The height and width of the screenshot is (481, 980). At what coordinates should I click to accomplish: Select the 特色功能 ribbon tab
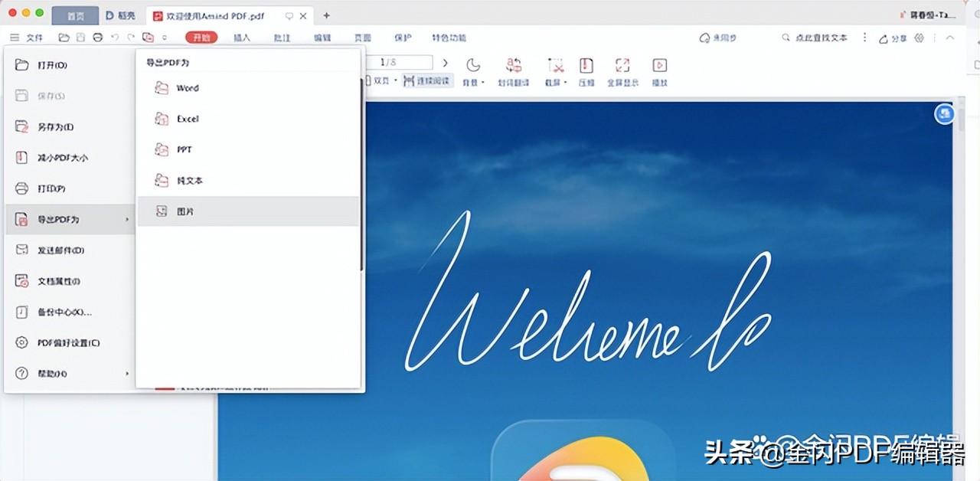pos(449,38)
